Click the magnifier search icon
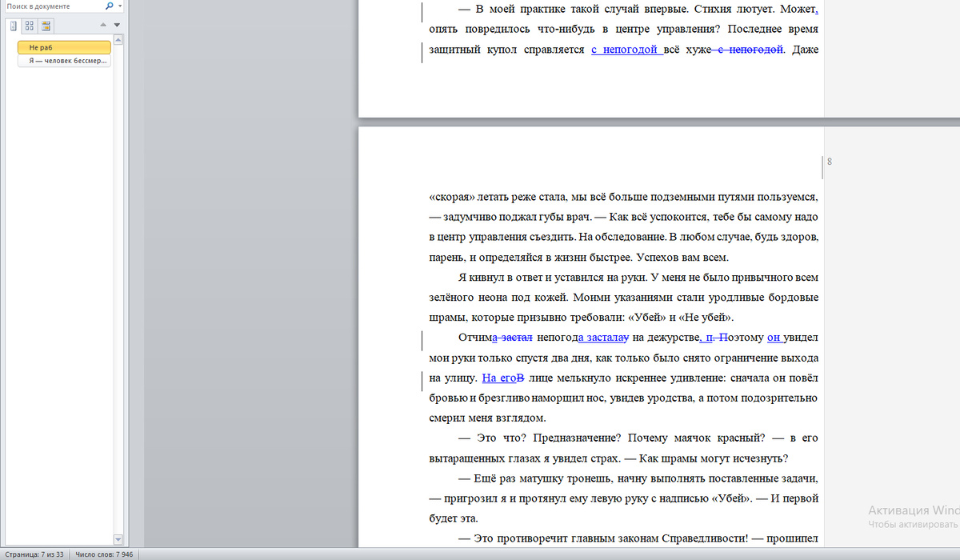Screen dimensions: 960x560 coord(109,6)
